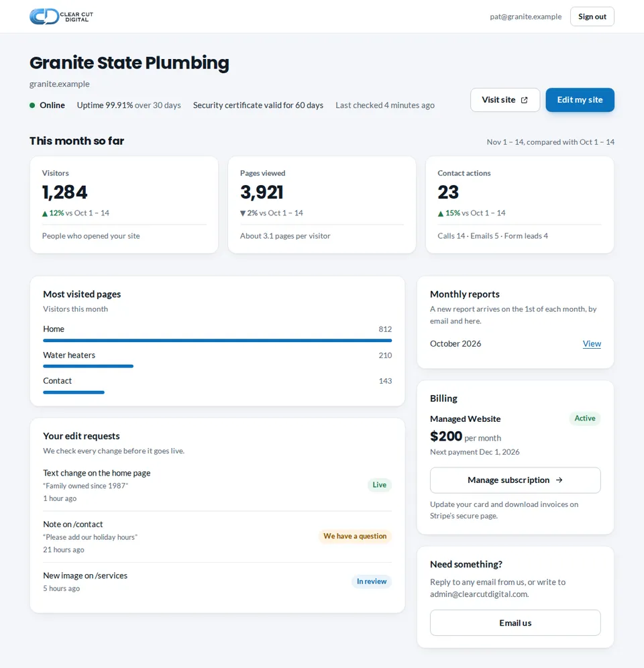Click pat@granite.example email address
644x668 pixels.
point(525,17)
